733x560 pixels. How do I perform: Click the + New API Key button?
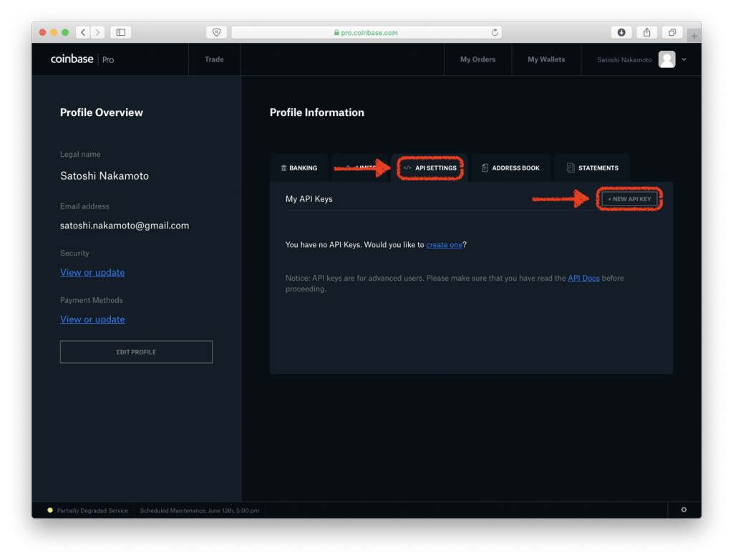pos(629,199)
